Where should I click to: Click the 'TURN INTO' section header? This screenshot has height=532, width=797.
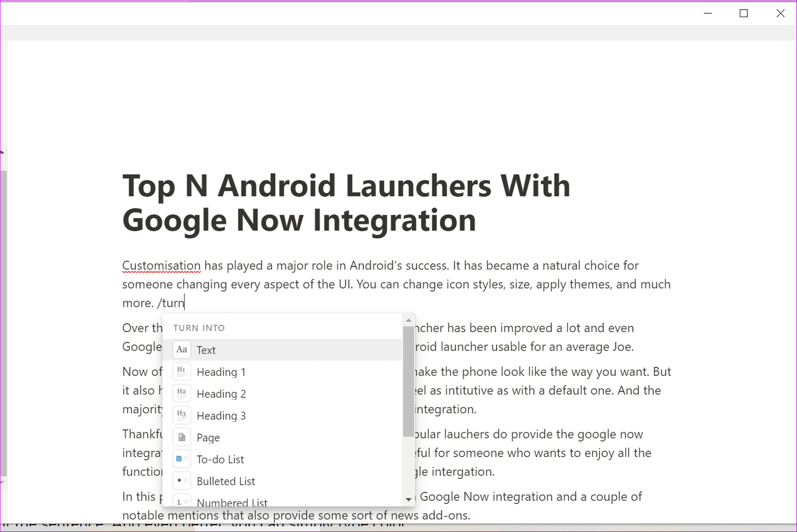pos(199,328)
